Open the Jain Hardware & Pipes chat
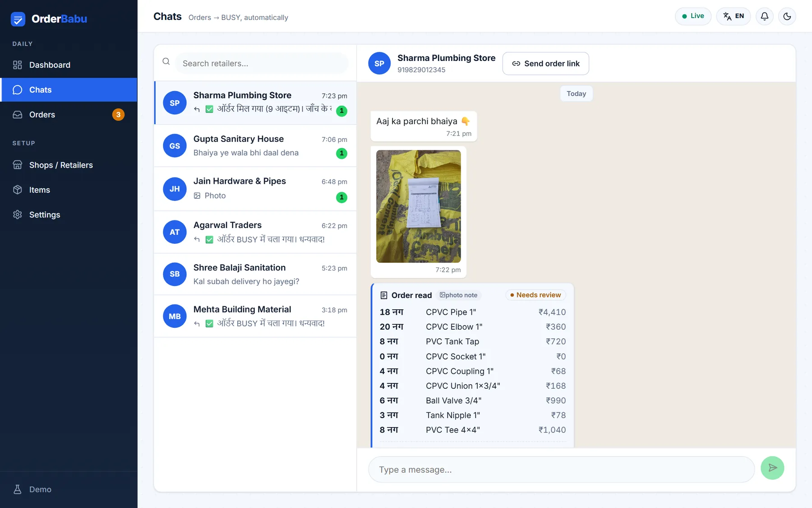Viewport: 812px width, 508px height. 255,189
